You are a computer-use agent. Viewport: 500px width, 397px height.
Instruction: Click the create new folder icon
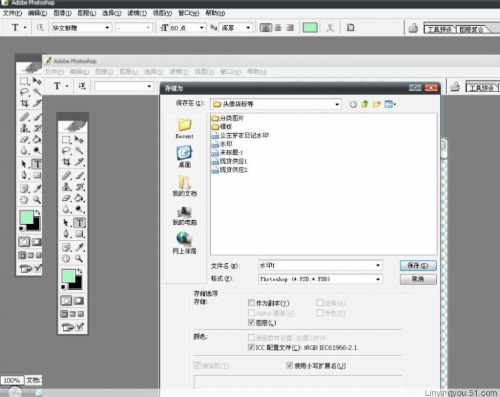[377, 104]
